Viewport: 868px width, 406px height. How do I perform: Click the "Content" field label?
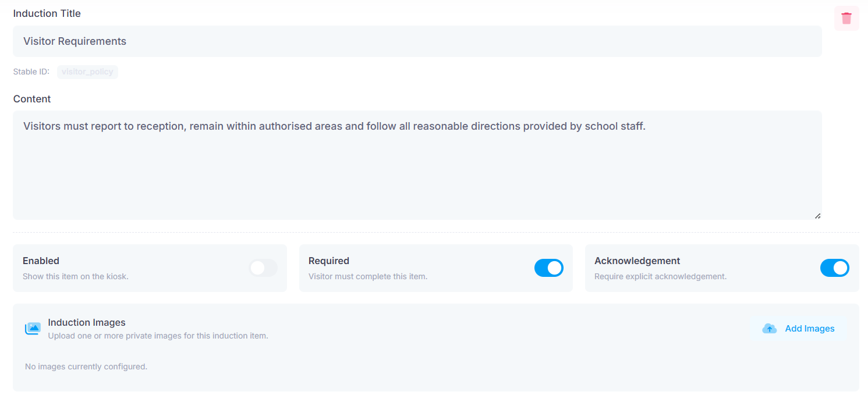[32, 99]
